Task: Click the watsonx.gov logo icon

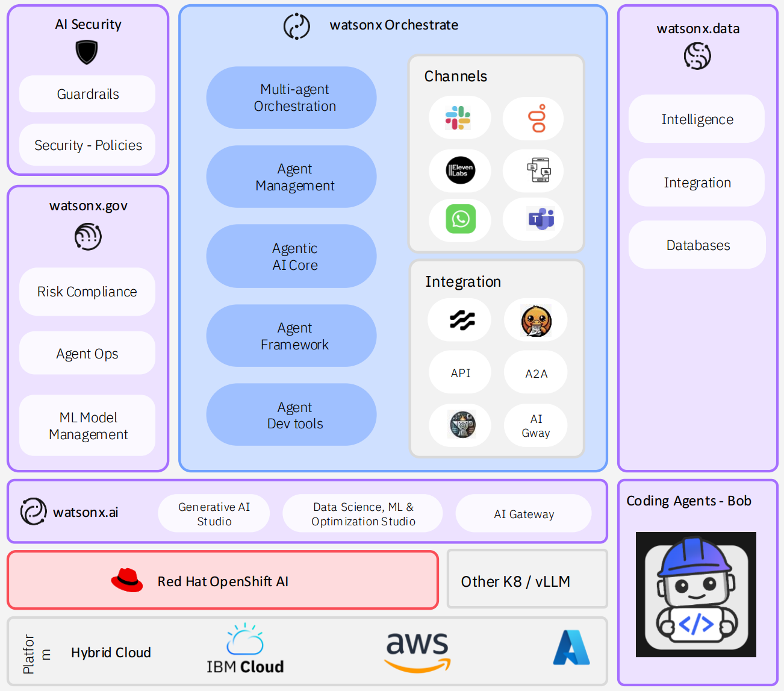Action: point(88,237)
